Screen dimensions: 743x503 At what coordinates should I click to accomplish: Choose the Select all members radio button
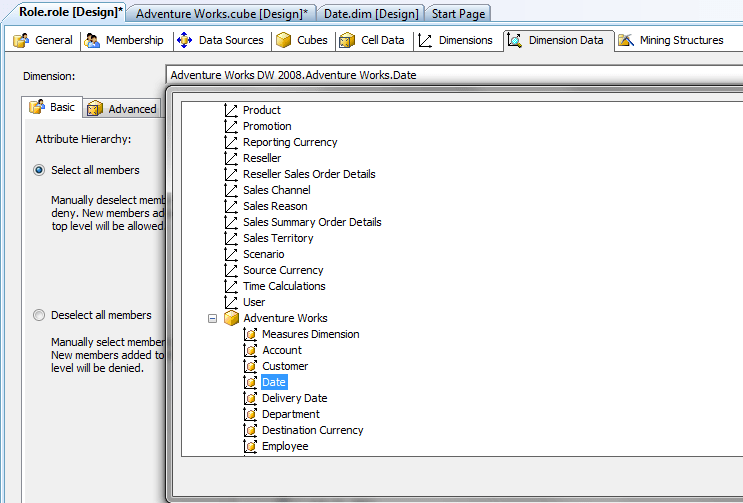click(39, 170)
